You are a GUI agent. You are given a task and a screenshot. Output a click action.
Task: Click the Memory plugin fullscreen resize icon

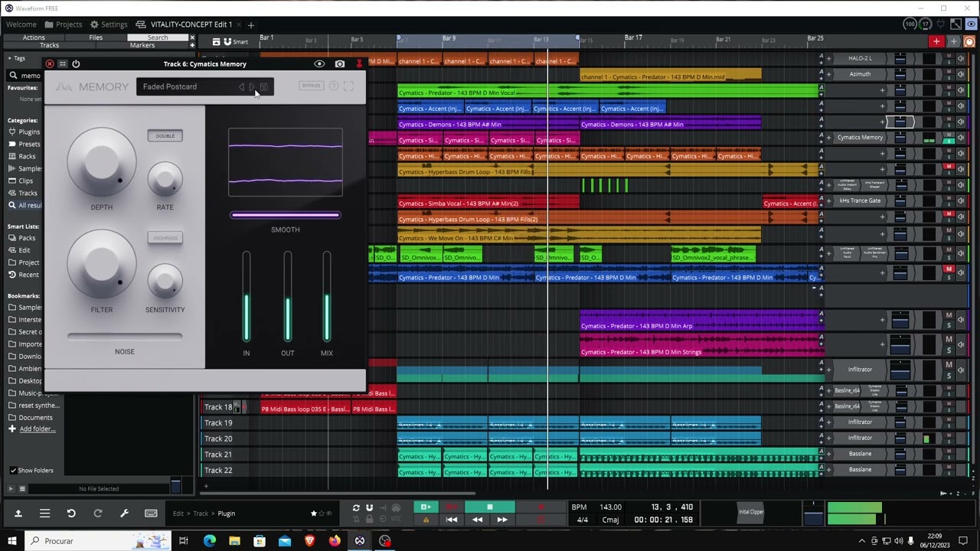(x=349, y=86)
